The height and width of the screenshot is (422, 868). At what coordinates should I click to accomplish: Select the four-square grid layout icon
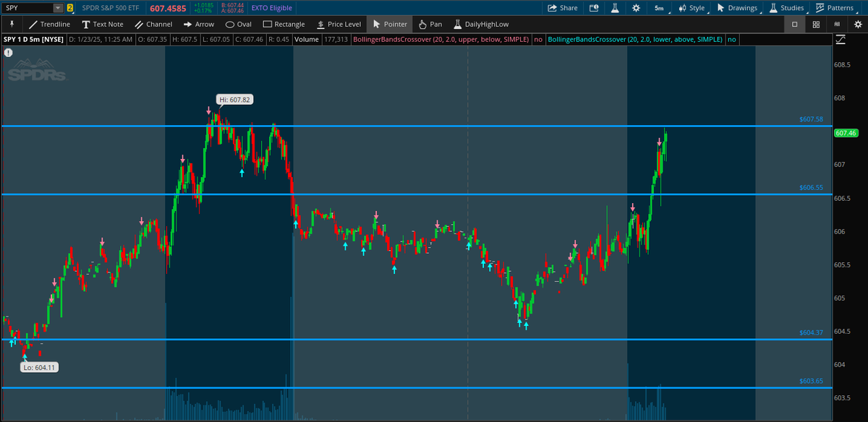click(816, 24)
